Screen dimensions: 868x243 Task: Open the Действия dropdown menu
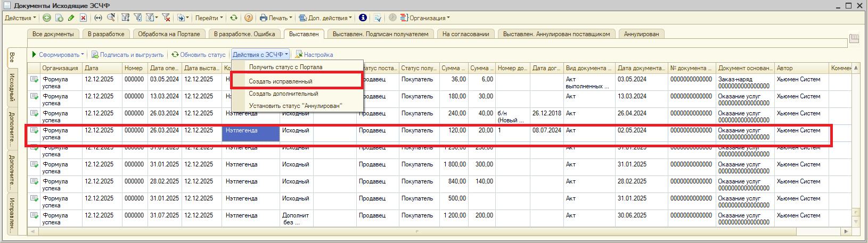tap(20, 18)
